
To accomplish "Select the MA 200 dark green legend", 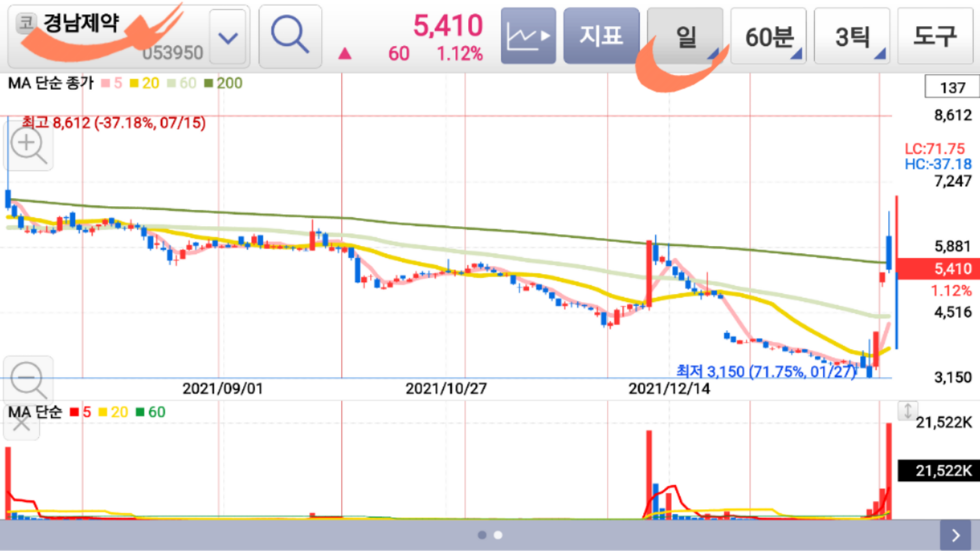I will [223, 83].
